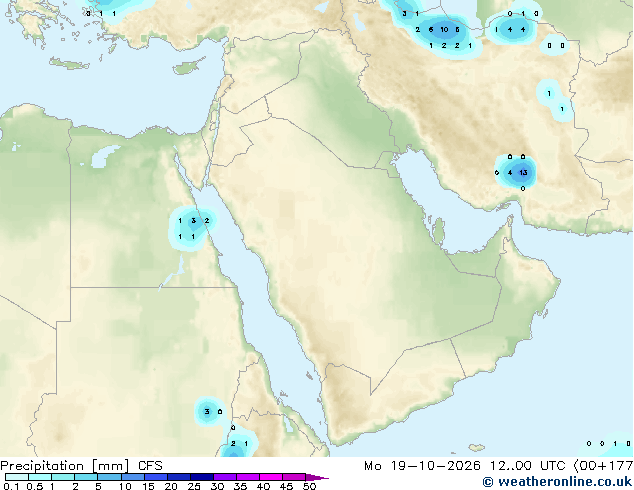Click the island of Cyprus on the map

coord(189,67)
